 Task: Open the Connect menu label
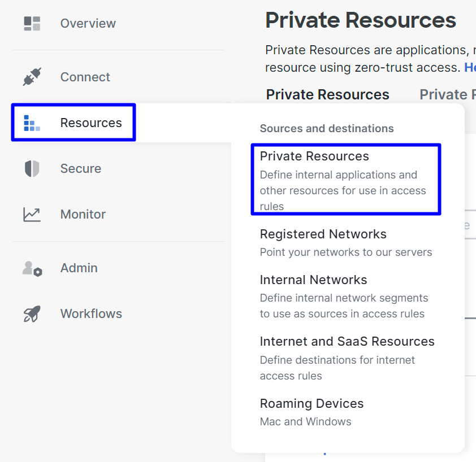click(x=85, y=77)
